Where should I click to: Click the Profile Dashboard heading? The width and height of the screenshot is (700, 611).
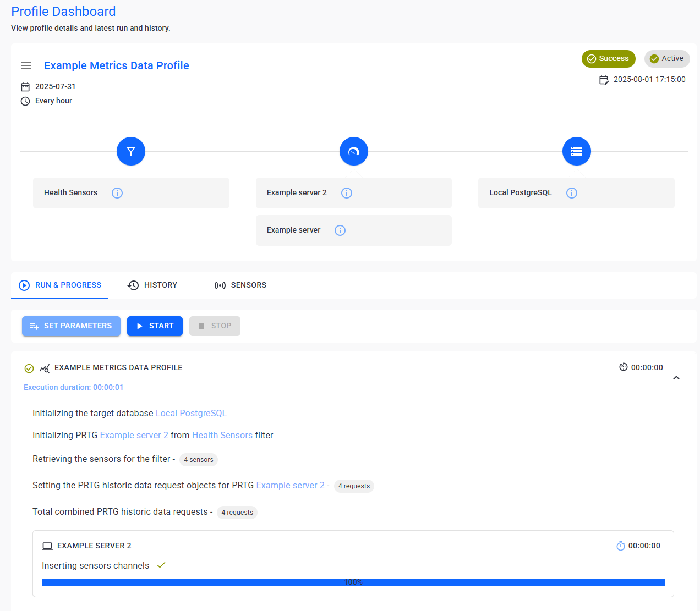[63, 12]
